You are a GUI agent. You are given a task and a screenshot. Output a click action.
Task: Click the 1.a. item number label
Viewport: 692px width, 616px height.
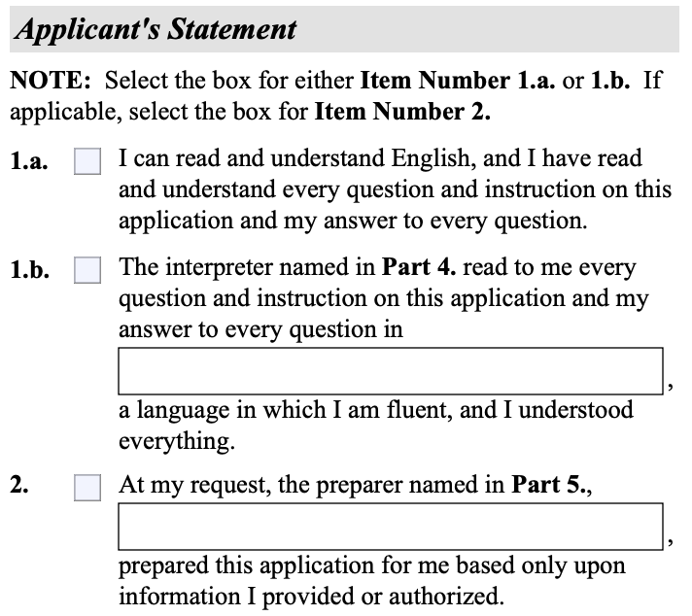(28, 162)
